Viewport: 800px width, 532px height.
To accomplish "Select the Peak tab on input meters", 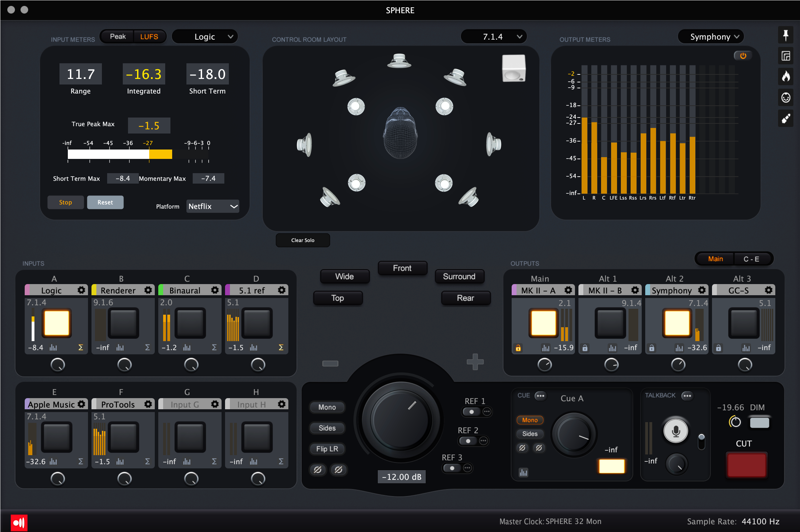I will tap(117, 36).
